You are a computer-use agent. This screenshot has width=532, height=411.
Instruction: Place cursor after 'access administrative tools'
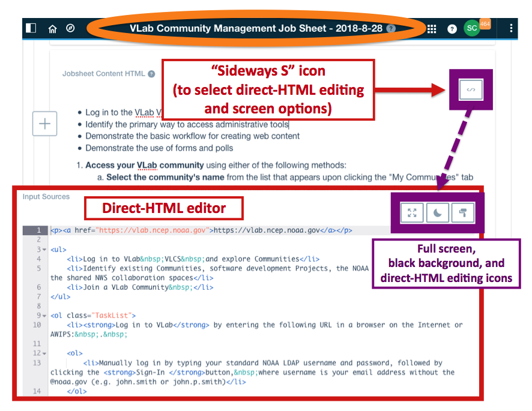pos(289,124)
